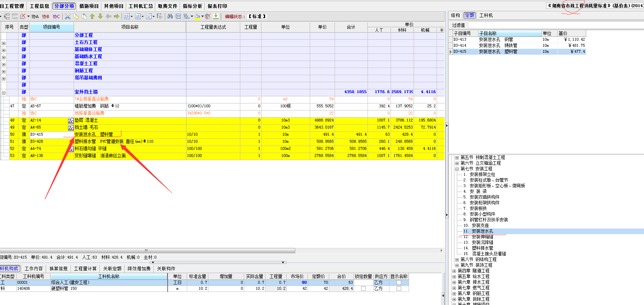Open the 工程量计算 bottom tab
Image resolution: width=644 pixels, height=305 pixels.
(x=85, y=269)
